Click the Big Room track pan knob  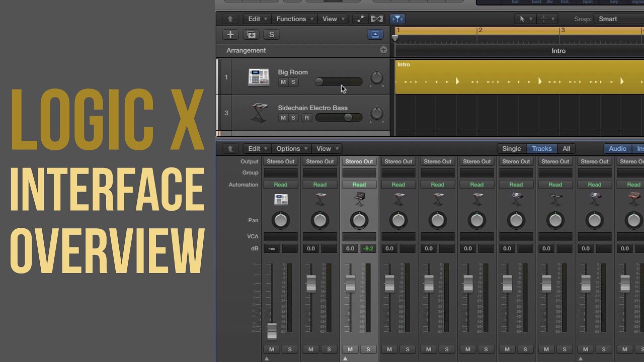(376, 77)
